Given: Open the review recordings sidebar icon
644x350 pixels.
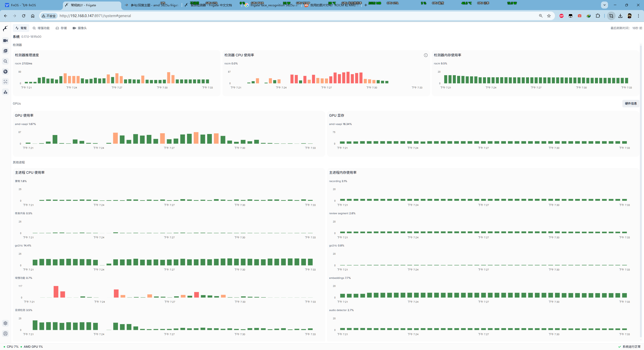Looking at the screenshot, I should [x=5, y=51].
